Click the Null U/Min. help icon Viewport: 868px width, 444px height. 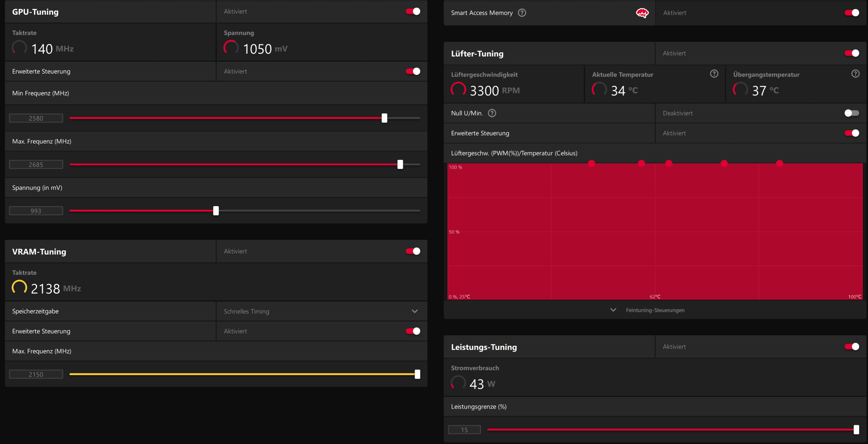click(492, 113)
